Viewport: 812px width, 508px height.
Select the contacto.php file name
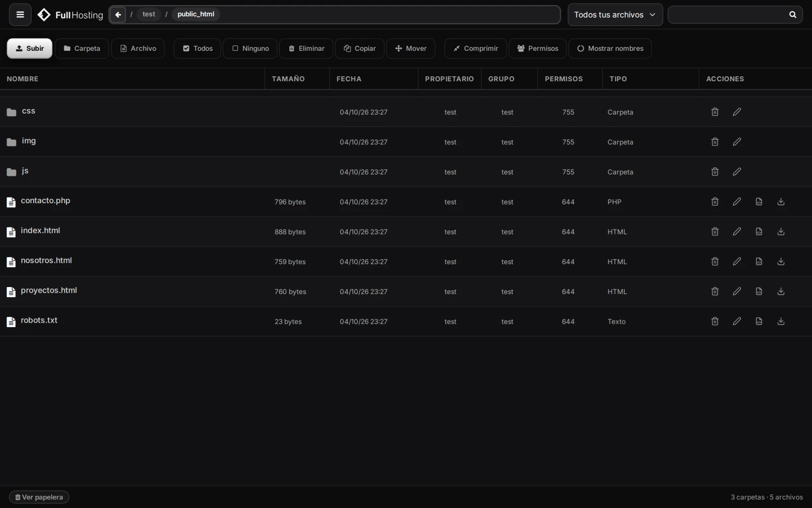coord(45,201)
